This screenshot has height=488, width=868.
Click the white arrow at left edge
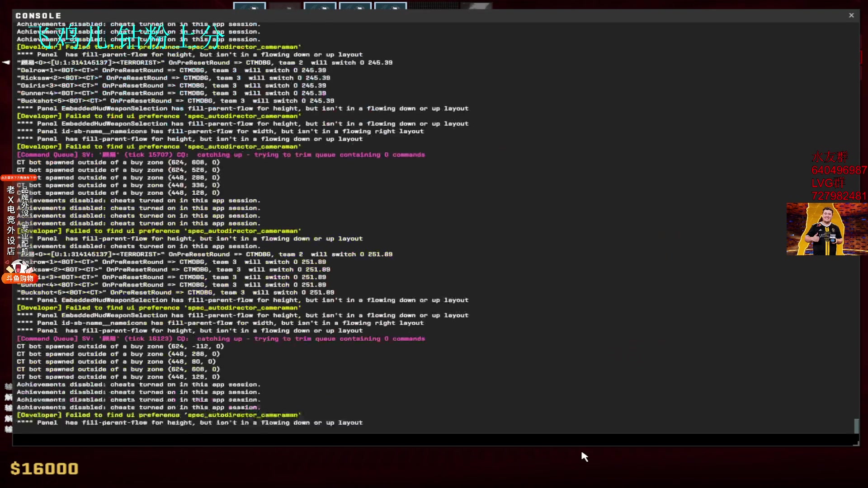pos(6,62)
